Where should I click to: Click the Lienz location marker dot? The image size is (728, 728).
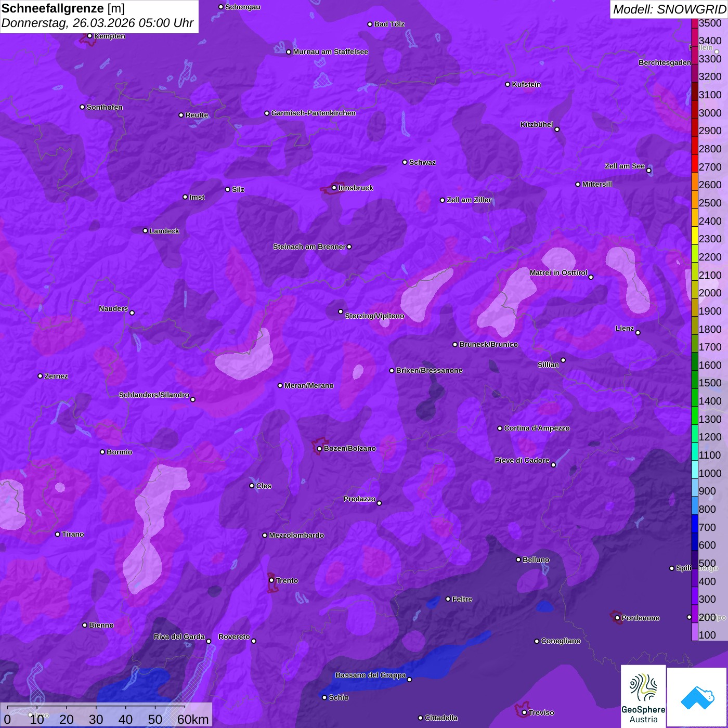click(x=638, y=333)
